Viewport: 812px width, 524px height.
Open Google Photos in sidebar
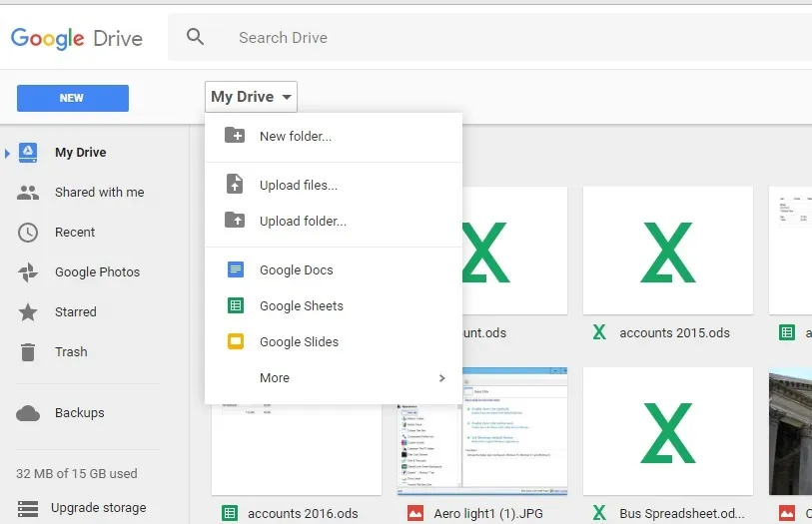[x=97, y=272]
